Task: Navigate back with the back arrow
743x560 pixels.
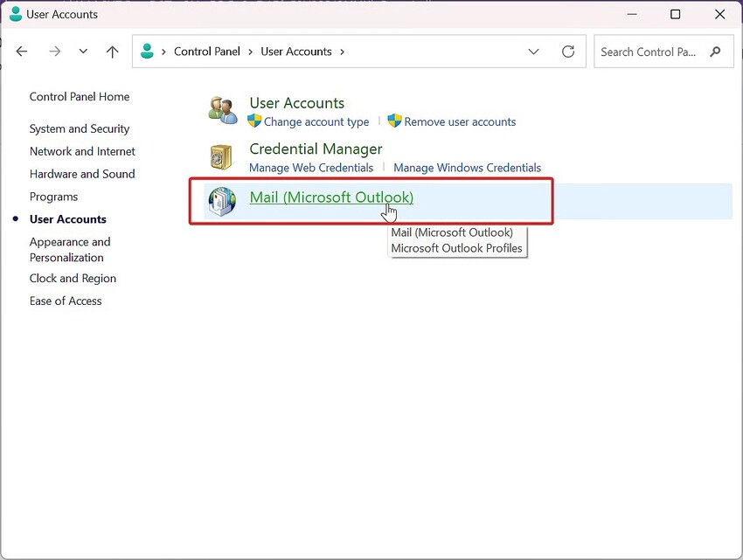Action: [x=21, y=52]
